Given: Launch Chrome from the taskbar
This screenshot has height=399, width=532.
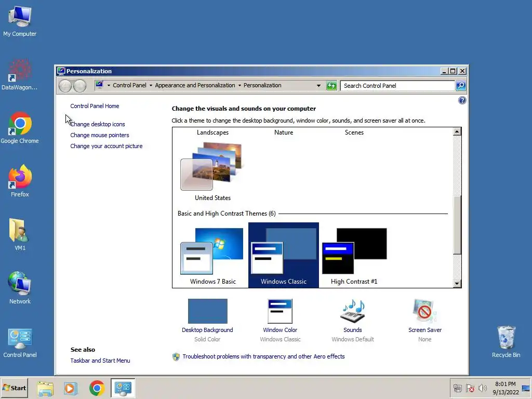Looking at the screenshot, I should point(97,388).
